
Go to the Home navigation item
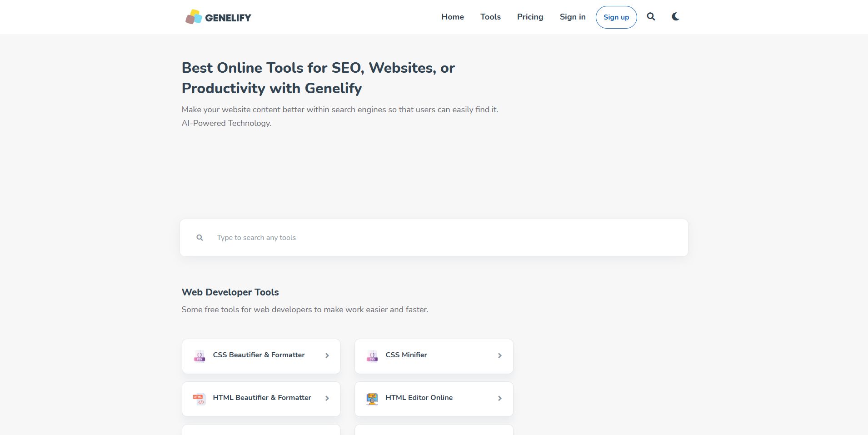pos(452,17)
